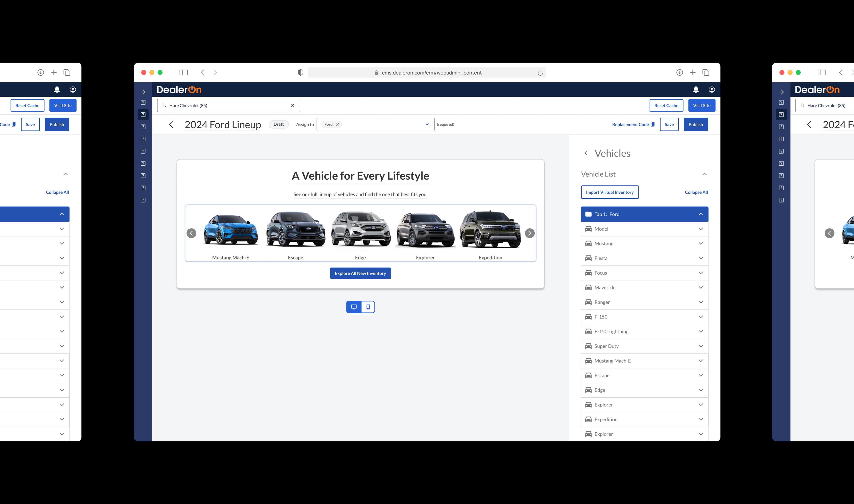
Task: Click Collapse All link in center window
Action: pos(696,192)
